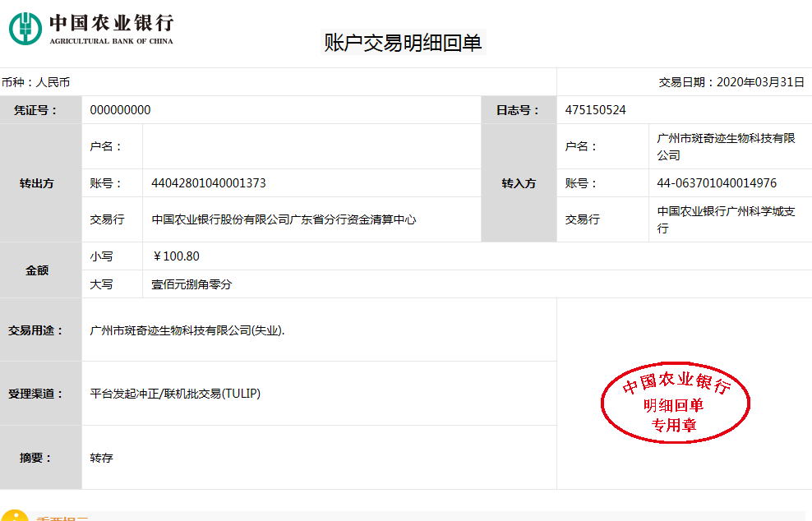
Task: Select the amount ￥100.80
Action: (176, 256)
